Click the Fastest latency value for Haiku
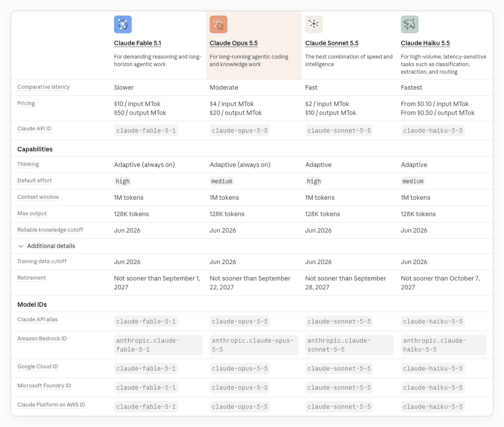 click(411, 87)
